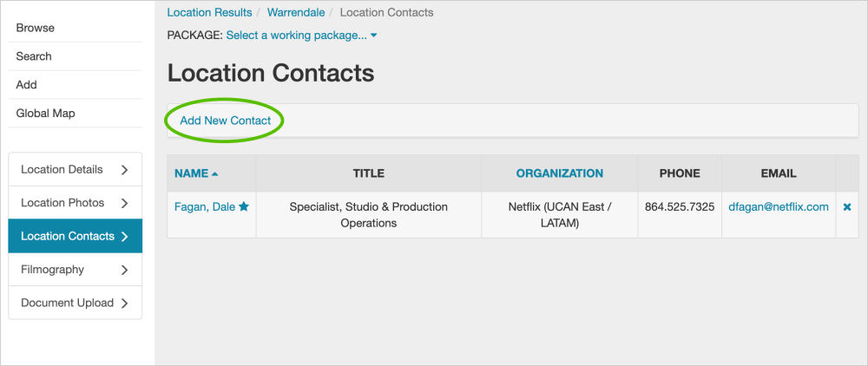Click the Name column sort arrow
Viewport: 868px width, 366px height.
tap(215, 173)
